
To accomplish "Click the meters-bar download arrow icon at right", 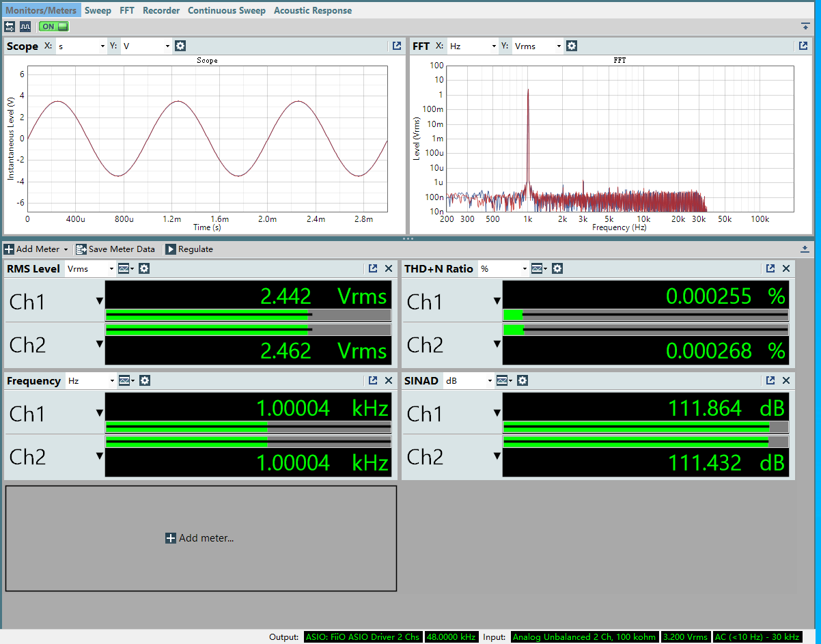I will (x=805, y=249).
